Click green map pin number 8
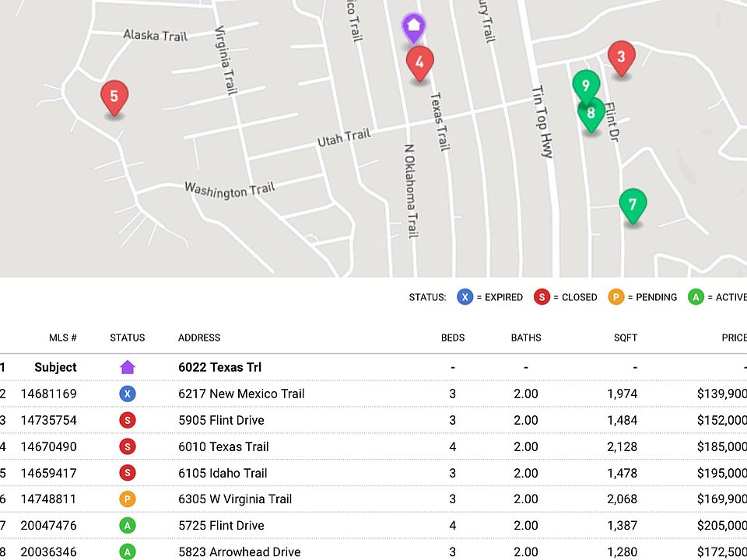This screenshot has height=560, width=747. pos(591,115)
